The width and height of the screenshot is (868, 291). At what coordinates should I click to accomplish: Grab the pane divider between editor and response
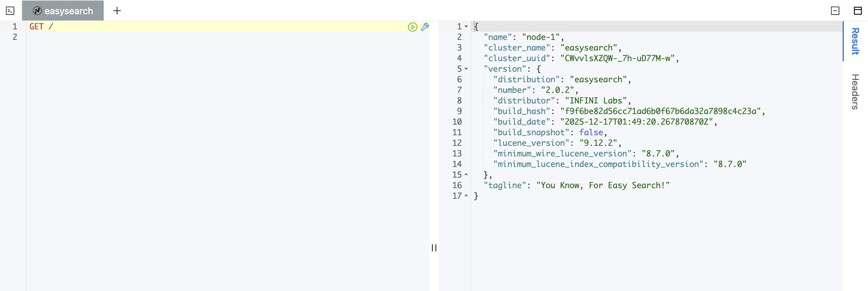pos(434,248)
